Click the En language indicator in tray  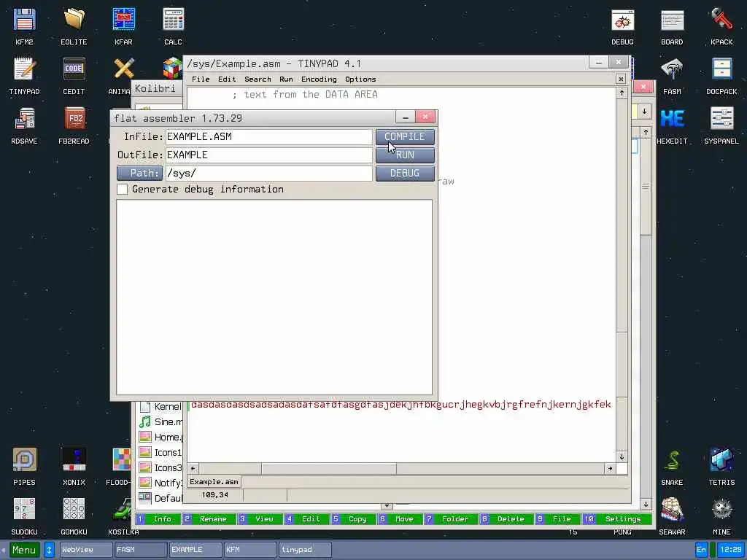(701, 550)
